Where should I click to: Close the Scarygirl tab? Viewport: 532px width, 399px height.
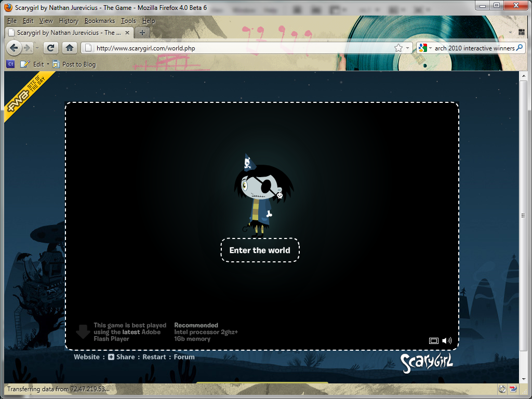click(x=127, y=33)
